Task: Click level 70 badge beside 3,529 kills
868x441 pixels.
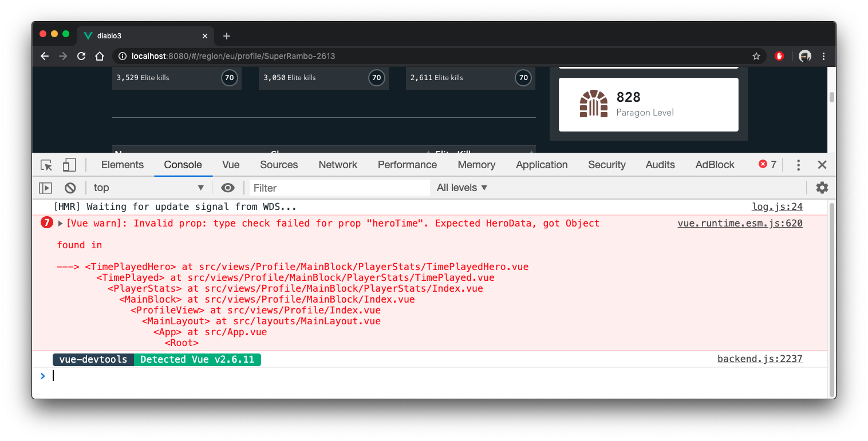Action: pos(230,78)
